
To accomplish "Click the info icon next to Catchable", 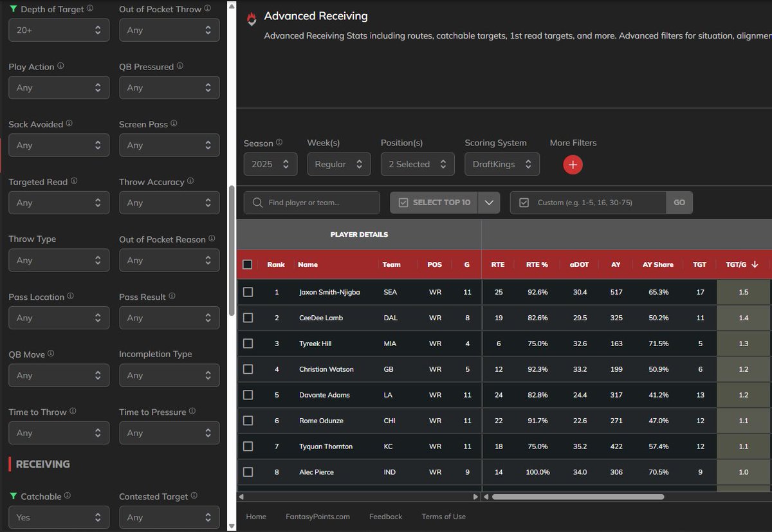I will [68, 496].
